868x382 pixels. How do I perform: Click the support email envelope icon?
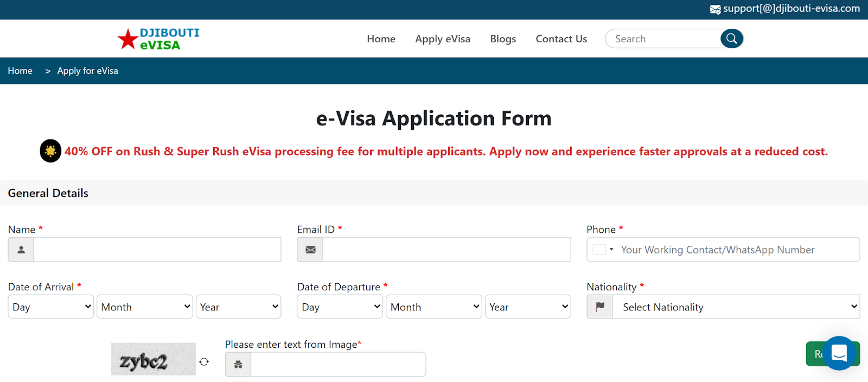pos(715,9)
